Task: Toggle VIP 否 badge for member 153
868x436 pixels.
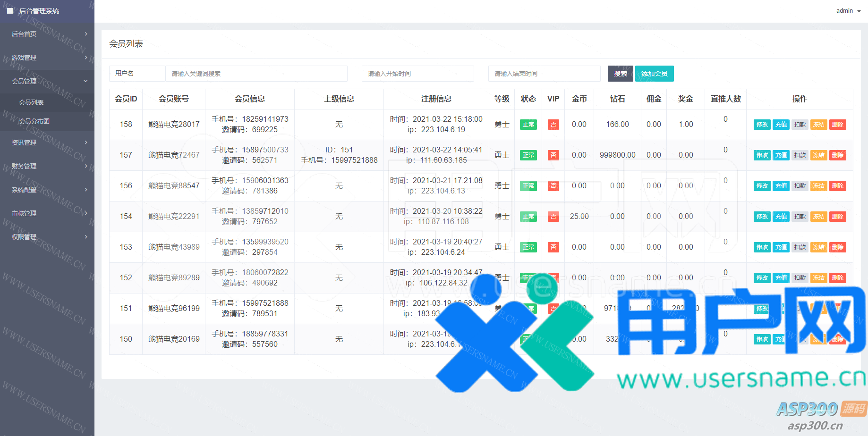Action: pos(553,247)
